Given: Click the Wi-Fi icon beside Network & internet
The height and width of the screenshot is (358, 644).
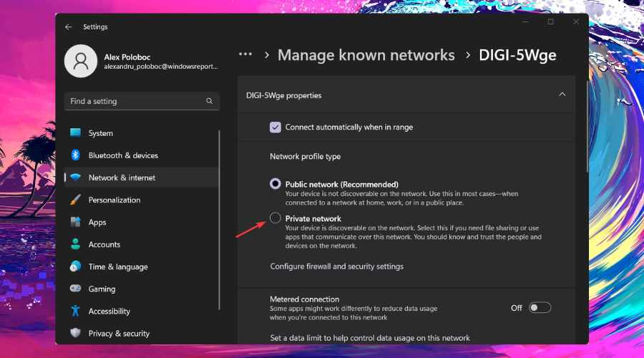Looking at the screenshot, I should 75,178.
